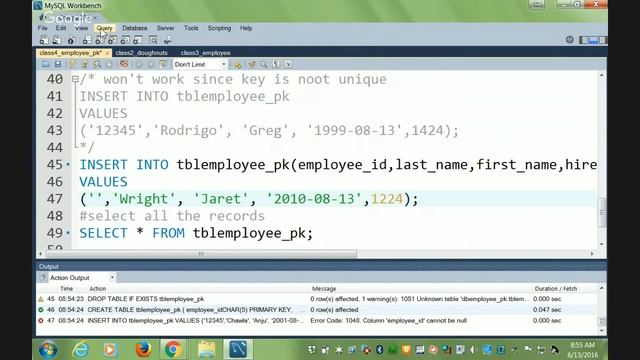Open Google Chrome from the taskbar

[173, 350]
